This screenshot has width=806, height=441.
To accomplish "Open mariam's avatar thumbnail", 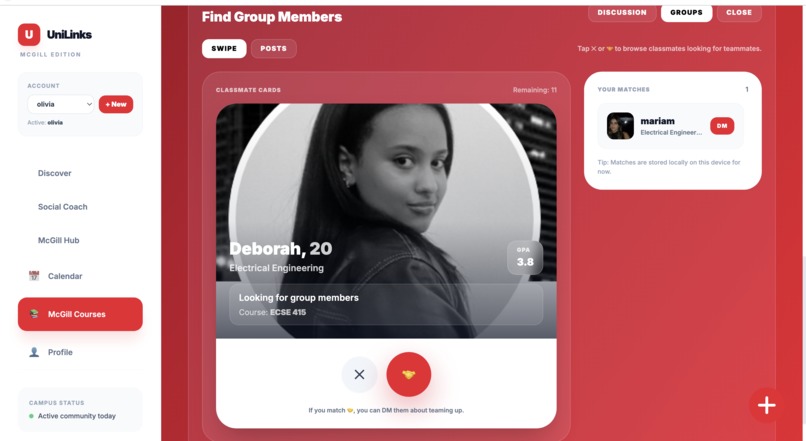I will (620, 126).
